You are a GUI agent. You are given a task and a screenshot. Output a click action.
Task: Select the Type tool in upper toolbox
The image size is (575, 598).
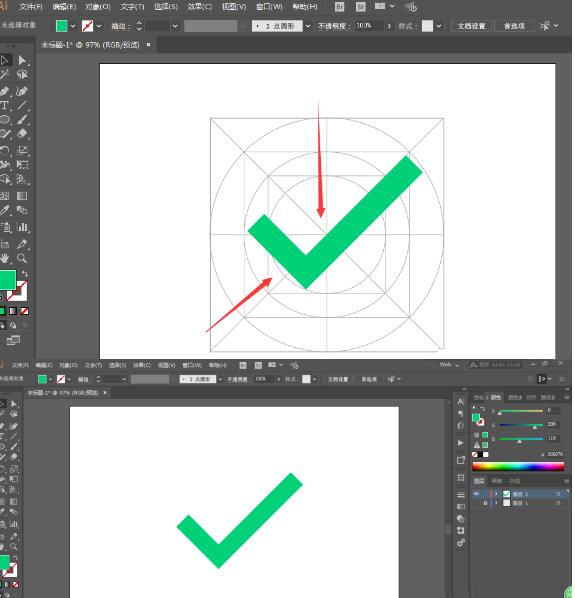tap(5, 106)
